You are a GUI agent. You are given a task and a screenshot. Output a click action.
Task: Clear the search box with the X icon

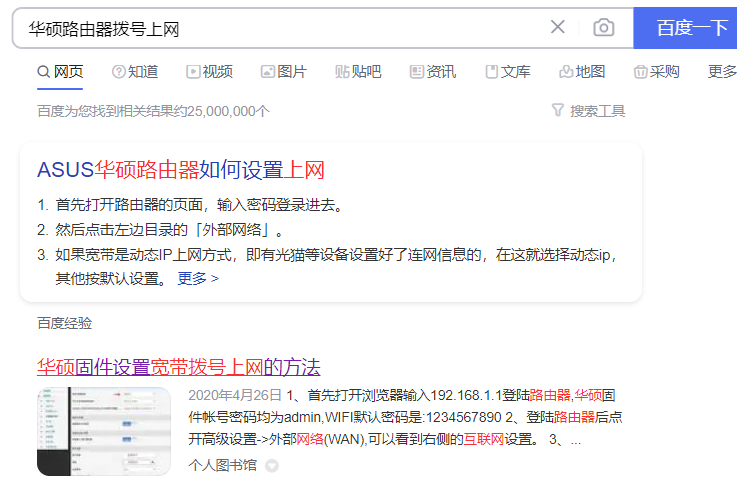pyautogui.click(x=557, y=27)
